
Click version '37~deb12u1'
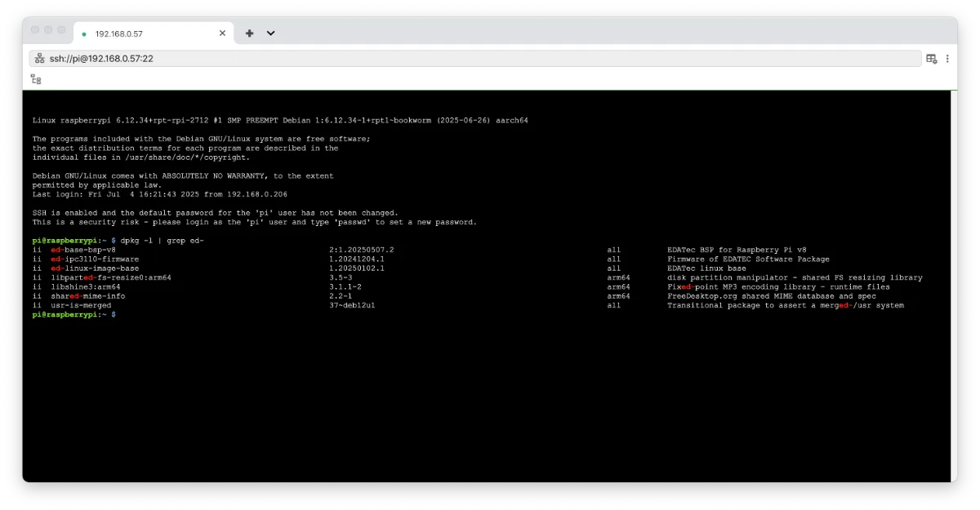pyautogui.click(x=352, y=305)
